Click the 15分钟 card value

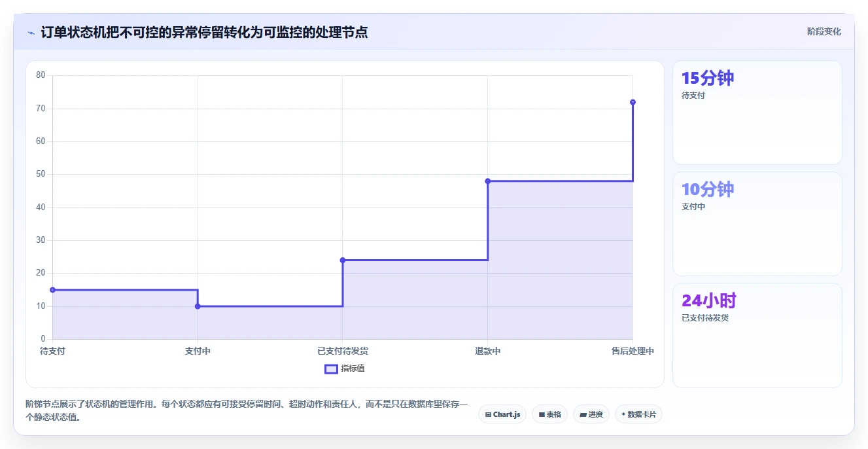708,78
